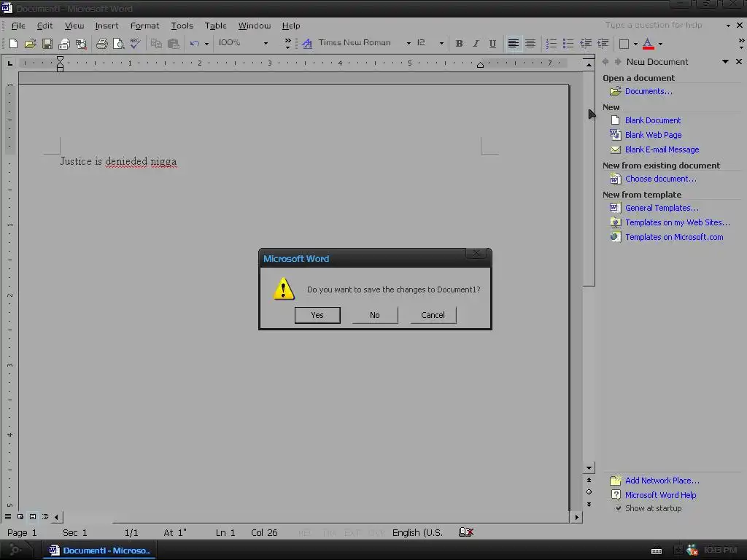Screen dimensions: 747x560
Task: Click the system tray clock
Action: click(x=720, y=551)
